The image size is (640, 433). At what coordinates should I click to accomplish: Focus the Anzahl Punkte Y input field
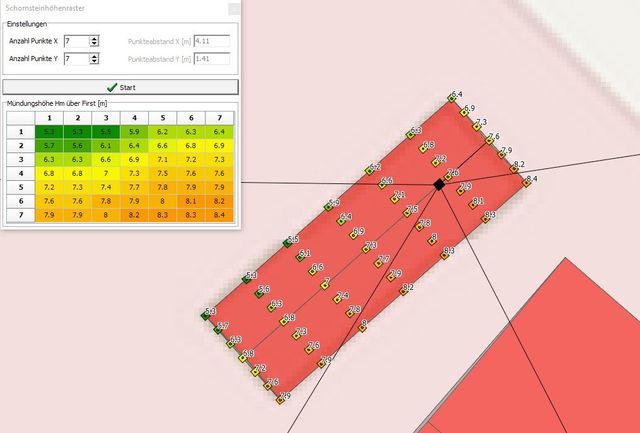(x=77, y=59)
